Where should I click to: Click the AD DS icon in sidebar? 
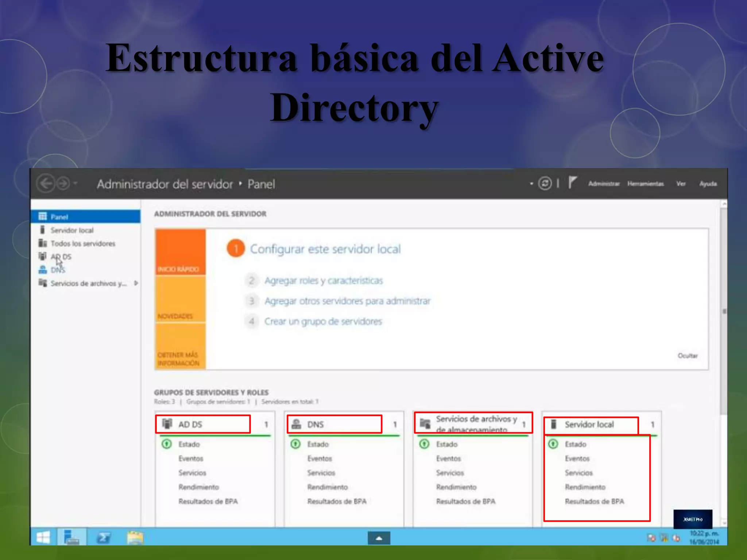point(43,256)
